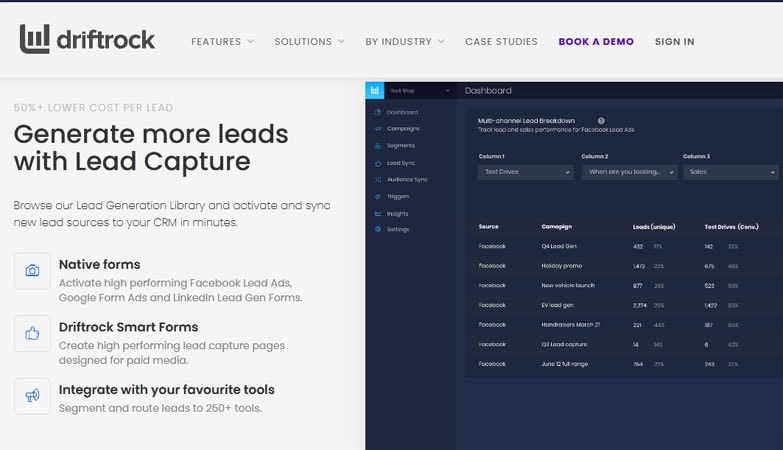Click the megaphone icon beside Integrate with tools
Screen dimensions: 783x450
click(32, 396)
